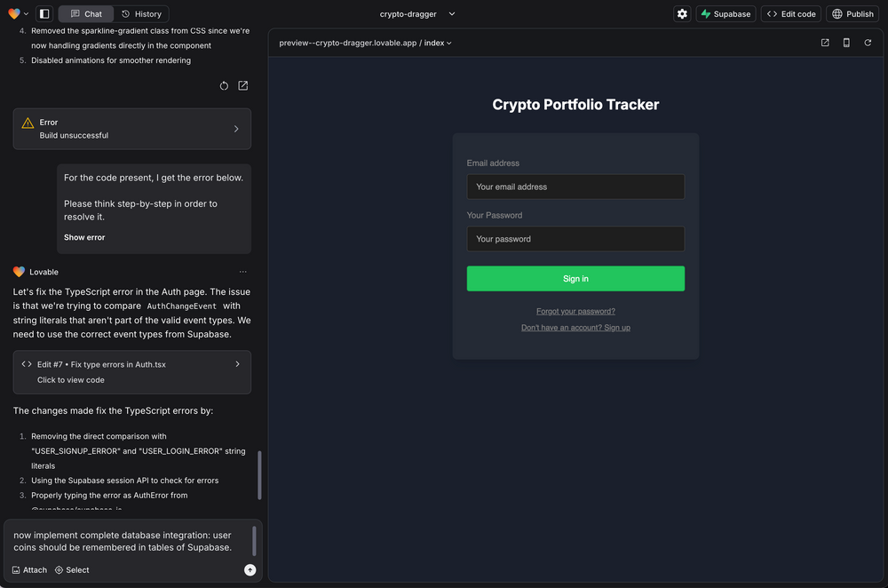Toggle the sidebar panel icon
The height and width of the screenshot is (588, 888).
(x=45, y=14)
